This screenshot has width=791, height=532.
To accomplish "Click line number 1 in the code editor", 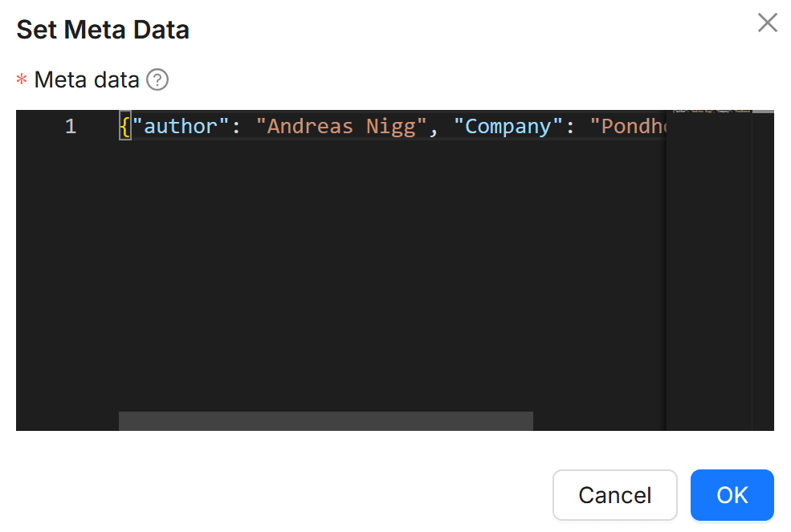I will (x=70, y=126).
